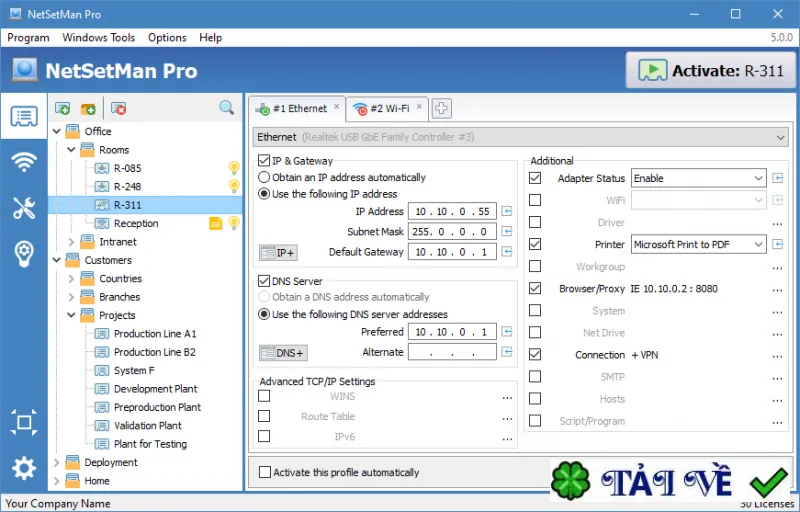Open Connection settings ellipsis

[777, 356]
